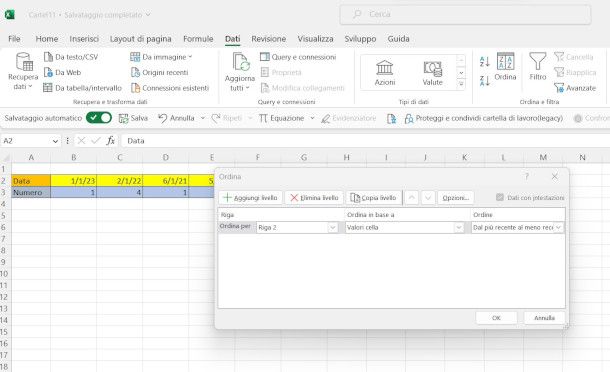610x372 pixels.
Task: Open Avanzate filter options
Action: (575, 88)
